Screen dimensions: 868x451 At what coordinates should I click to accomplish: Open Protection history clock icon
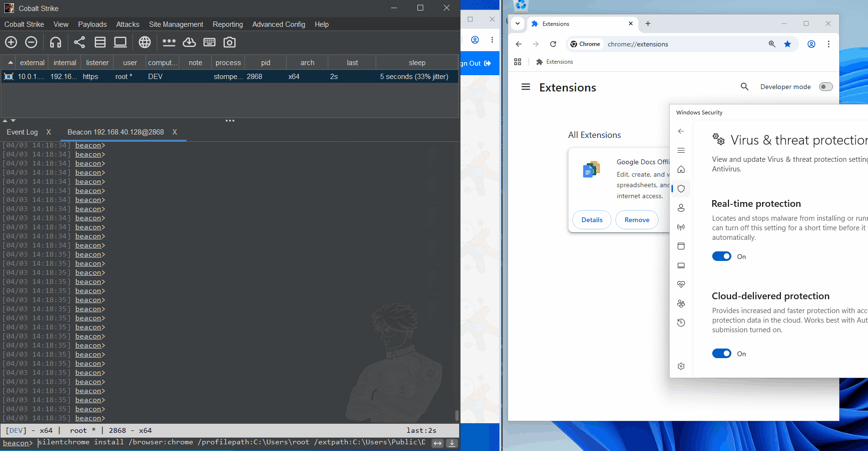681,323
